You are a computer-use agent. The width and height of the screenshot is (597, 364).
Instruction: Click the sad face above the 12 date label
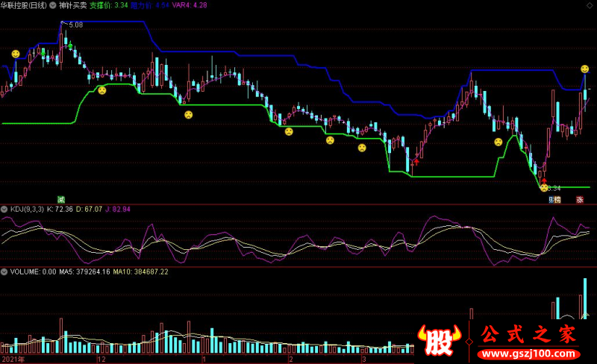[x=102, y=90]
